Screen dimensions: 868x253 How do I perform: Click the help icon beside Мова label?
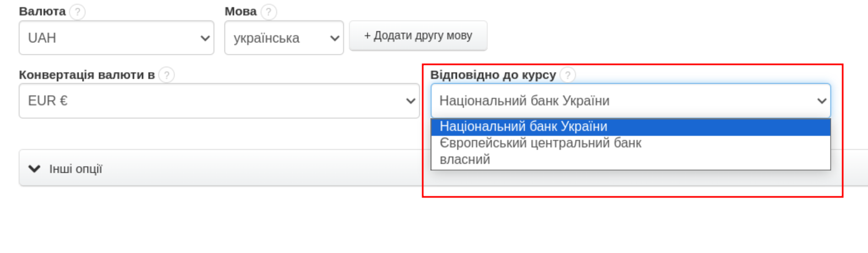269,12
